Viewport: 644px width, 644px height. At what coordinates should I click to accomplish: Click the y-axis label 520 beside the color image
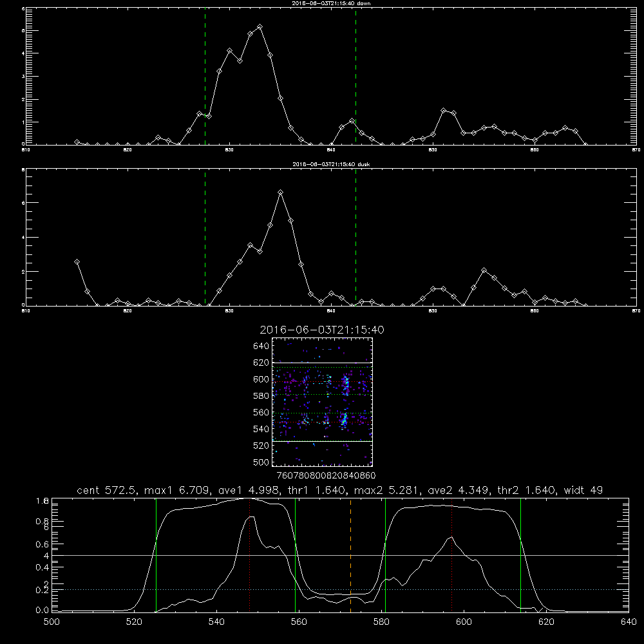coord(261,446)
